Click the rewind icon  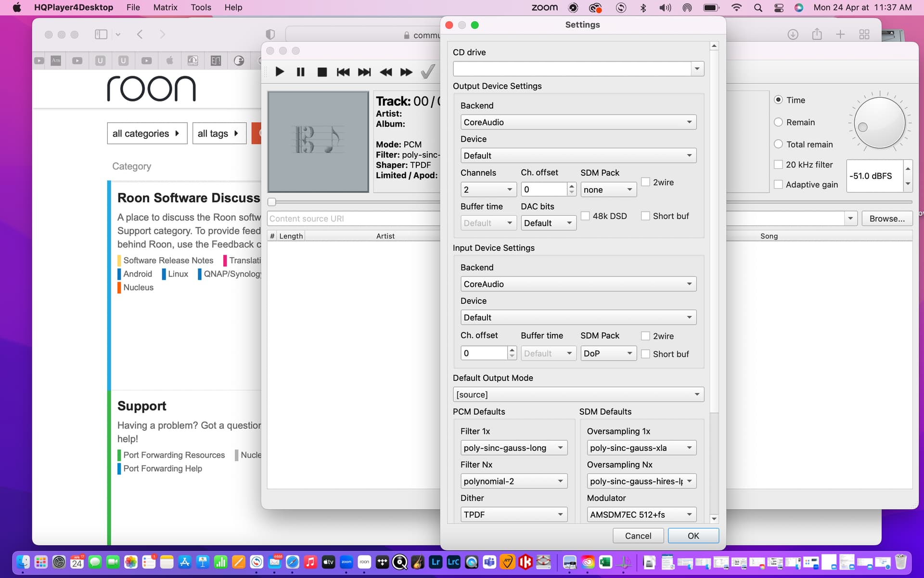point(385,72)
